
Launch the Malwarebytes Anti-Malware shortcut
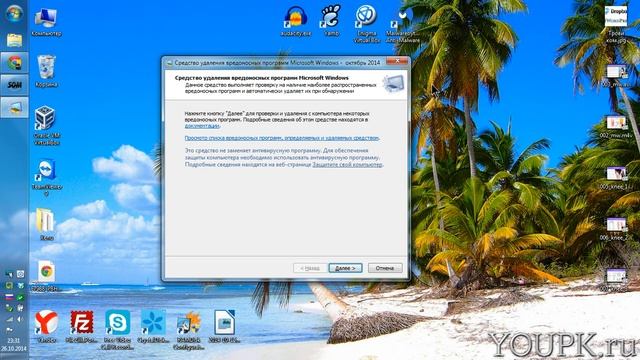pyautogui.click(x=402, y=26)
